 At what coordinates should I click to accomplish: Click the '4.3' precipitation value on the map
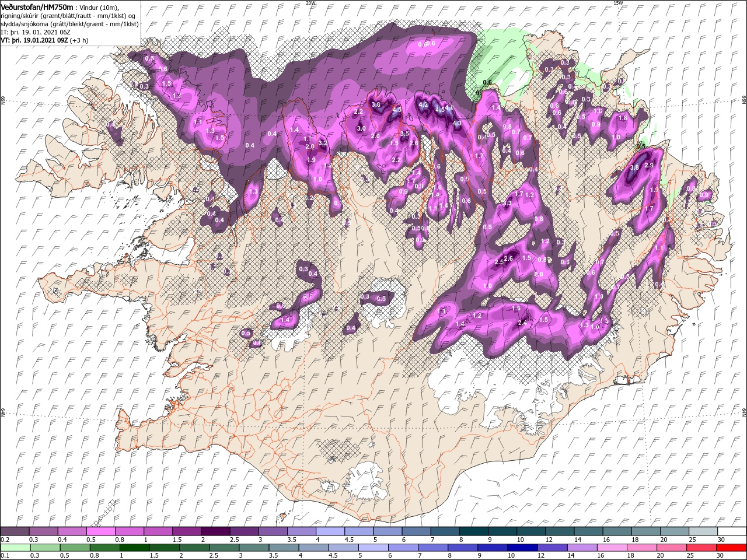pos(457,123)
